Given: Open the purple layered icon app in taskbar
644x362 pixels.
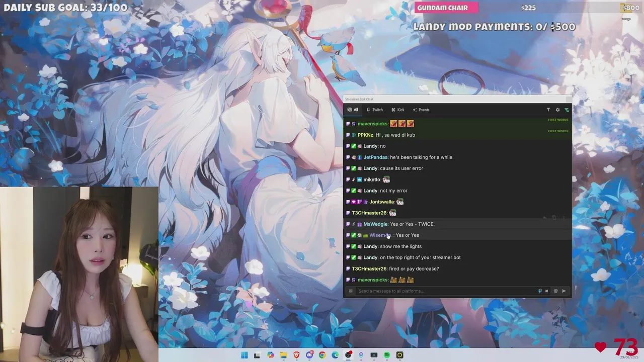Looking at the screenshot, I should 361,355.
